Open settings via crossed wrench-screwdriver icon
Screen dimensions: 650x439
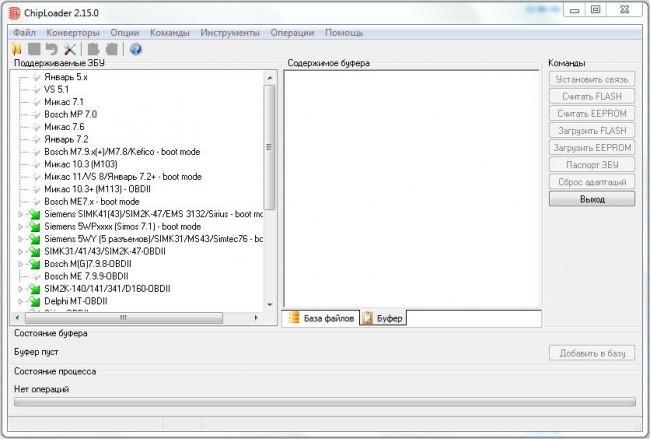pos(70,49)
